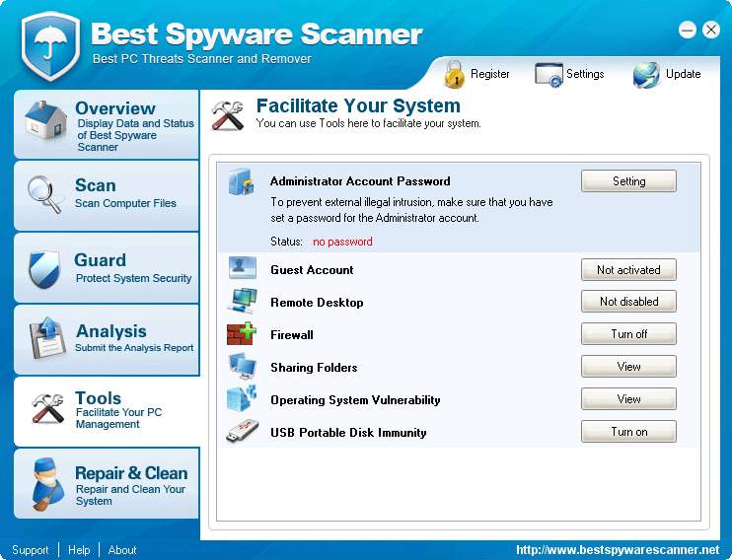Click the umbrella shield logo
The width and height of the screenshot is (732, 560).
click(x=50, y=45)
